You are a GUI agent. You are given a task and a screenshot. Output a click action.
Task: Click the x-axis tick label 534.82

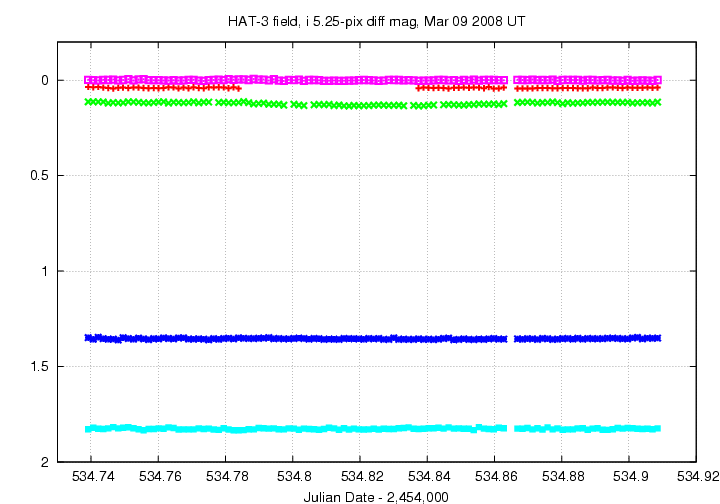tap(362, 476)
